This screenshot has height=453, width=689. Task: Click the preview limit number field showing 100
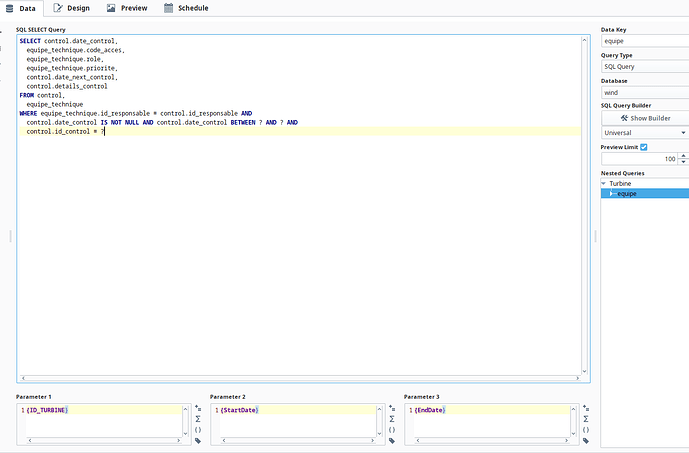click(x=640, y=159)
